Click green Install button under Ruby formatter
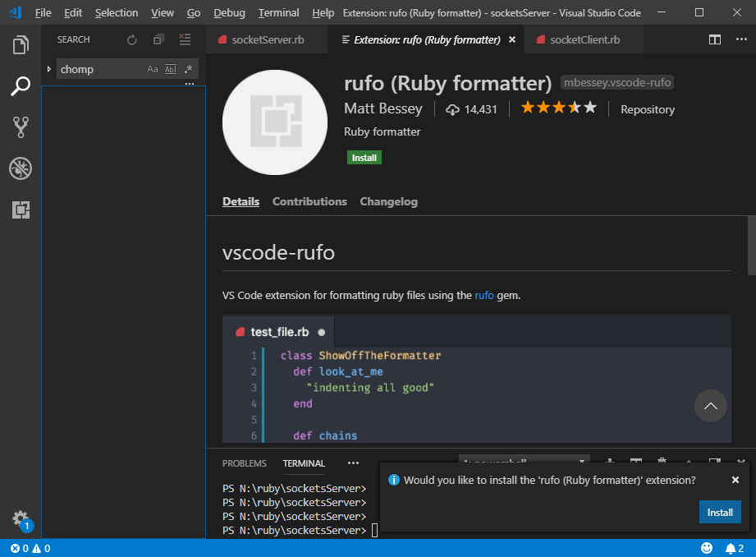Viewport: 756px width, 557px height. [x=364, y=158]
